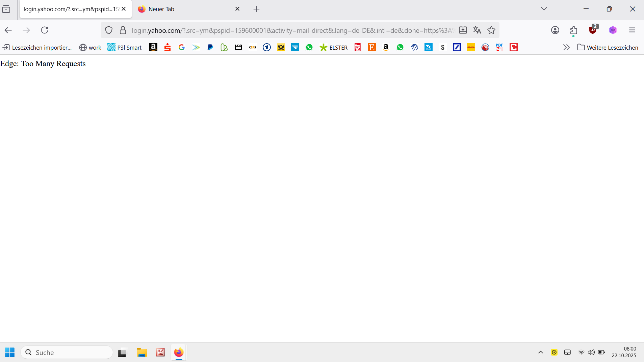Open the ELSTER bookmark

click(334, 47)
